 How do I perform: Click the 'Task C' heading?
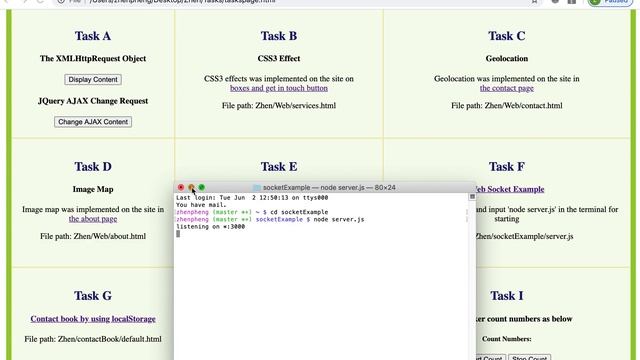[x=507, y=36]
